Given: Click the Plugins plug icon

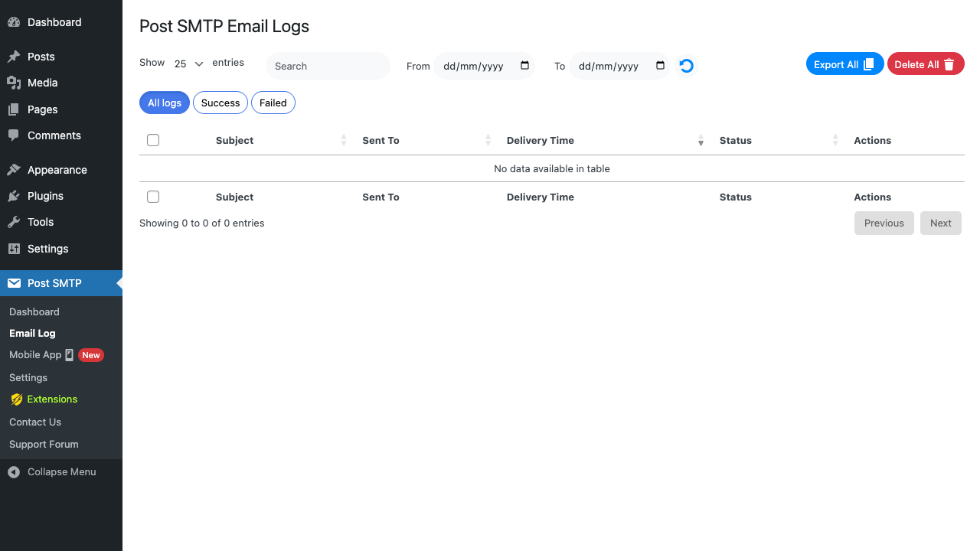Looking at the screenshot, I should click(x=14, y=196).
